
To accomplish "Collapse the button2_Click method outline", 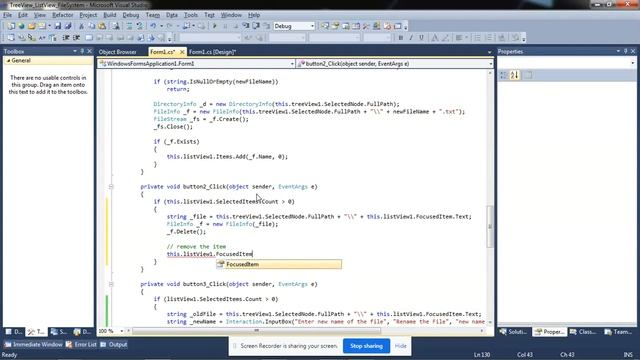I will pos(111,187).
